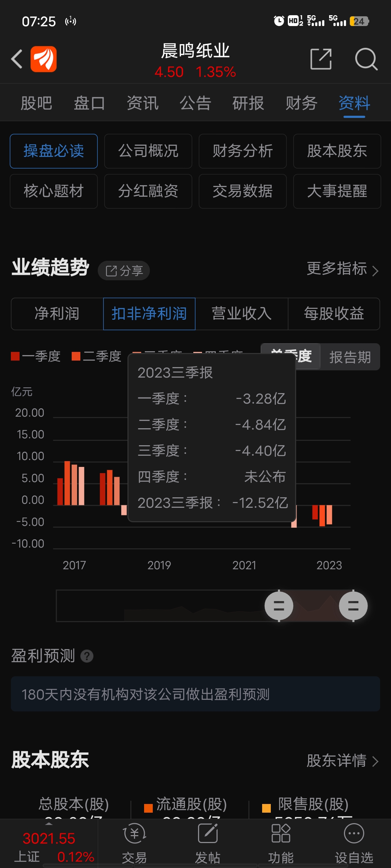Toggle the 一季度 legend series
391x868 pixels.
pos(35,356)
